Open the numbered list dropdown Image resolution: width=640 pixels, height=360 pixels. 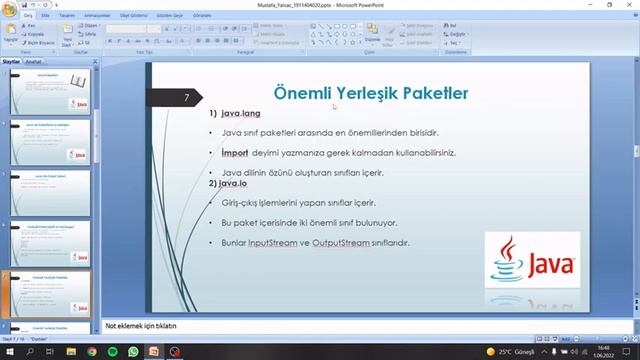[212, 29]
